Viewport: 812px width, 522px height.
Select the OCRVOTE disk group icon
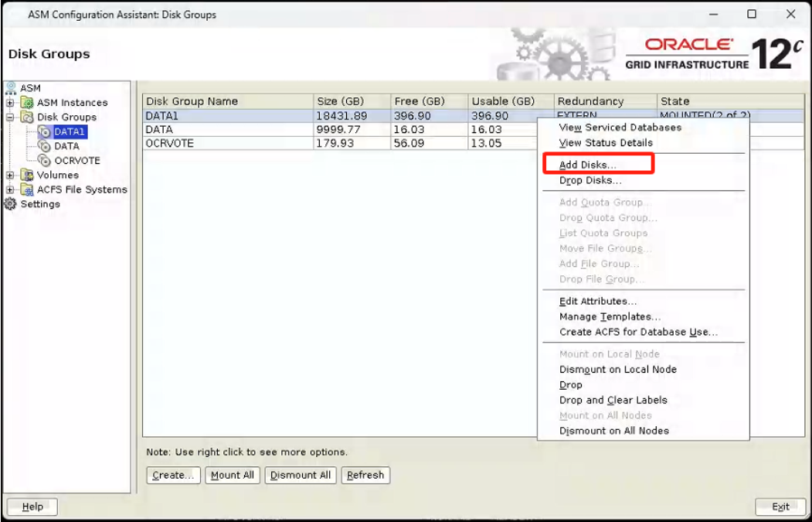click(44, 160)
